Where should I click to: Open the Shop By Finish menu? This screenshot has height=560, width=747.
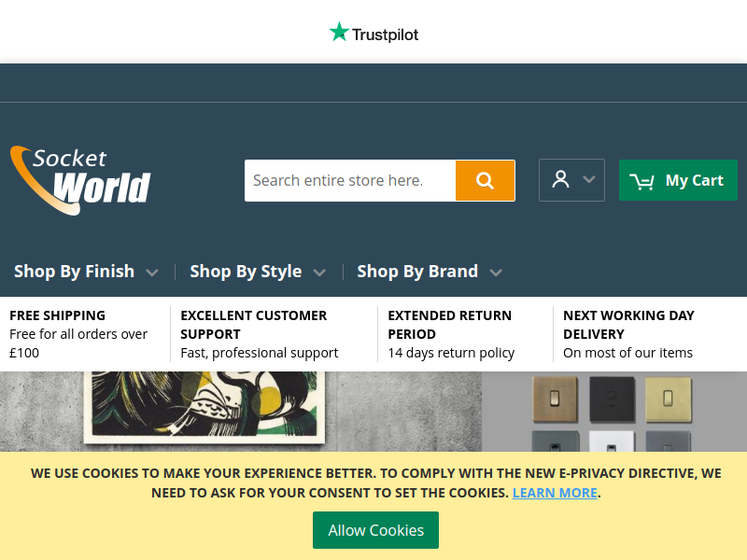pyautogui.click(x=75, y=271)
